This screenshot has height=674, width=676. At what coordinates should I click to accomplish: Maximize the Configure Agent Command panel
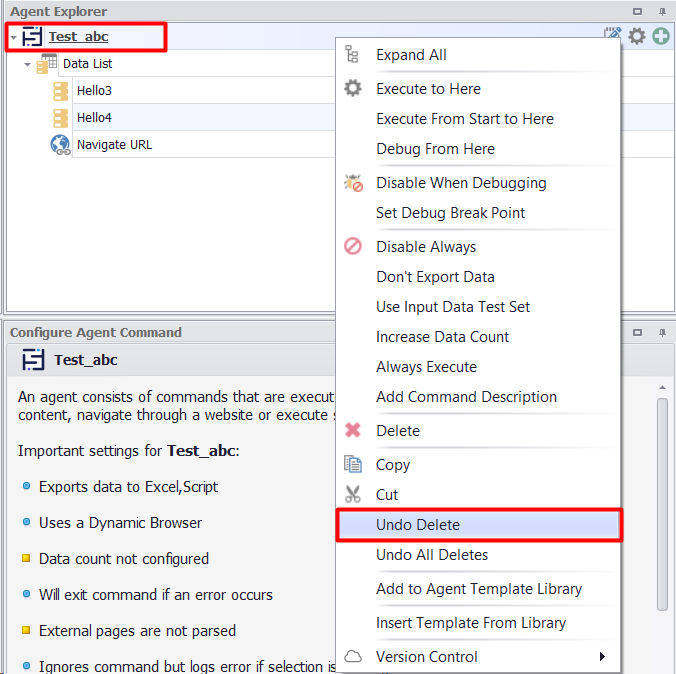(x=638, y=332)
